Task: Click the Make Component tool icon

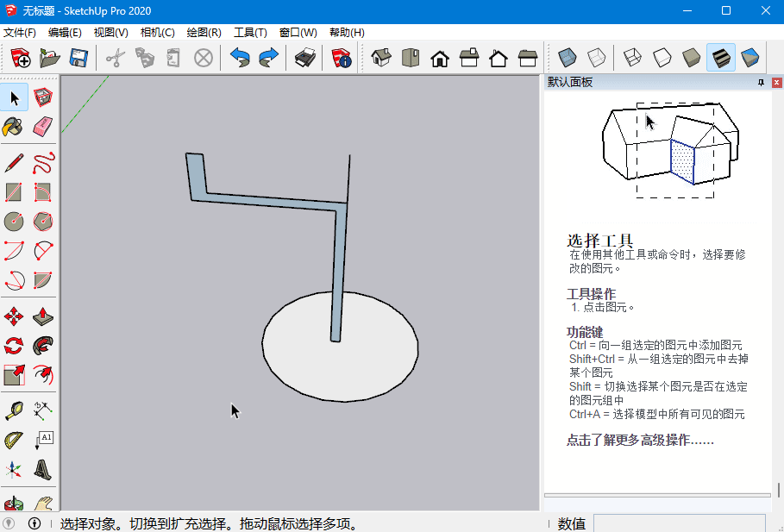Action: tap(43, 97)
